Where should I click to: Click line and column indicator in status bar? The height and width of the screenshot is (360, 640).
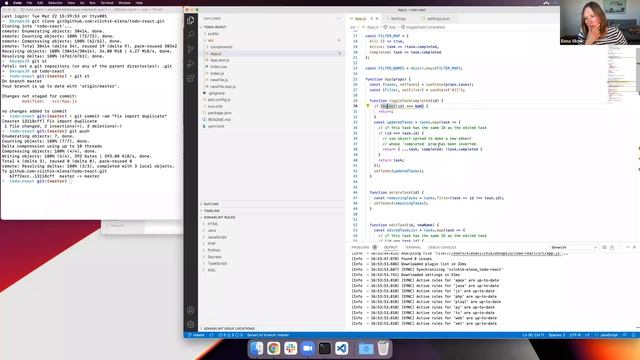coord(533,335)
